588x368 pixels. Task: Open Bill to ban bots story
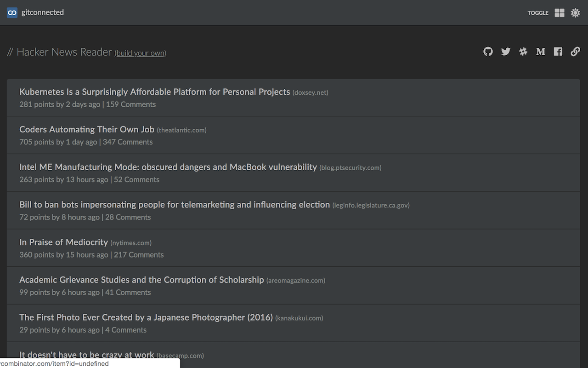[175, 204]
